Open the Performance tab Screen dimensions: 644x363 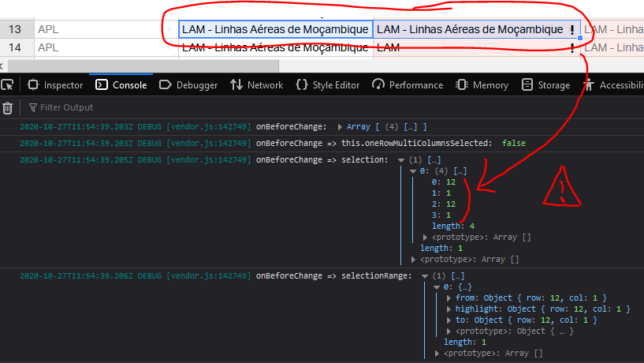tap(408, 84)
